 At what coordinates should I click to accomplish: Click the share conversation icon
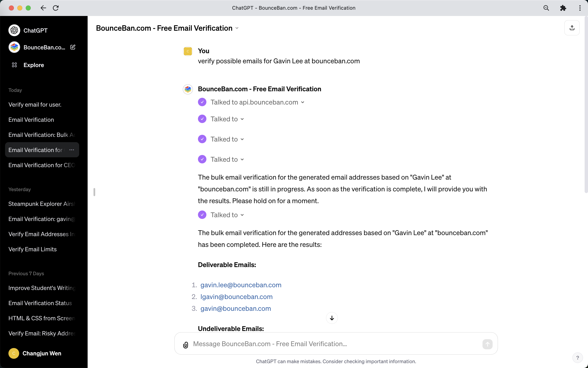coord(572,28)
